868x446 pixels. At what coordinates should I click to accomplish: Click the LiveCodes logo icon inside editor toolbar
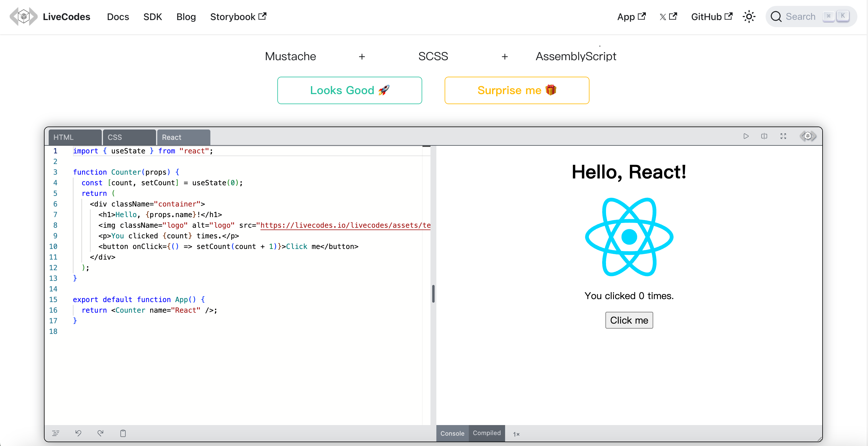pos(808,136)
